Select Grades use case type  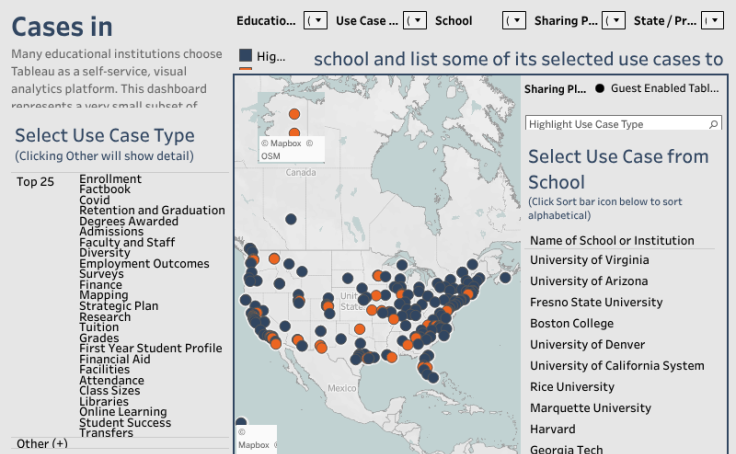click(x=99, y=338)
